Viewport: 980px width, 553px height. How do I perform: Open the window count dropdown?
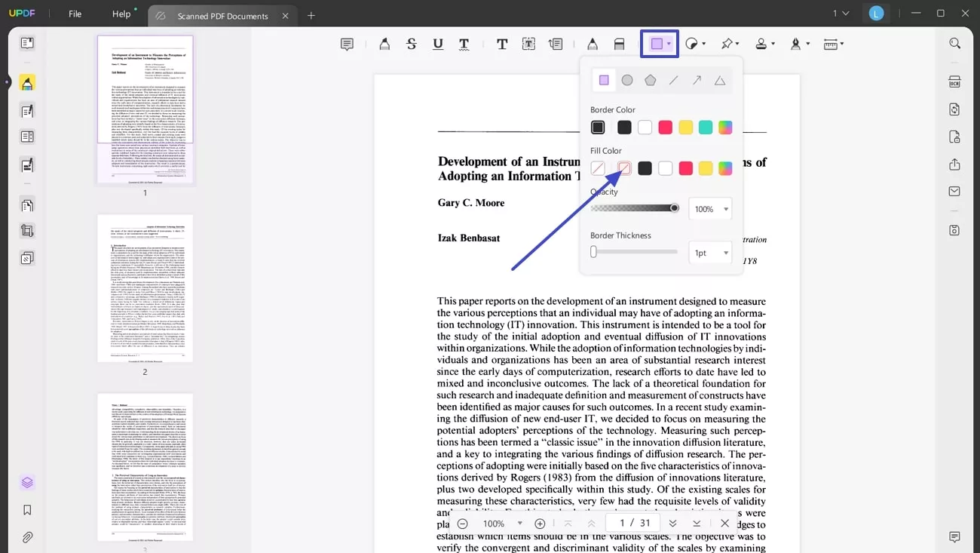point(841,14)
